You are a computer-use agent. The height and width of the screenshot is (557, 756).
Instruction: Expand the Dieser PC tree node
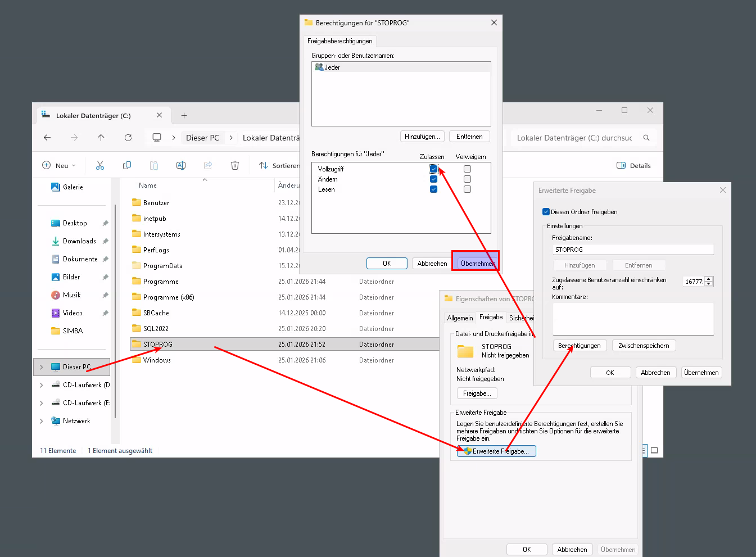(41, 367)
